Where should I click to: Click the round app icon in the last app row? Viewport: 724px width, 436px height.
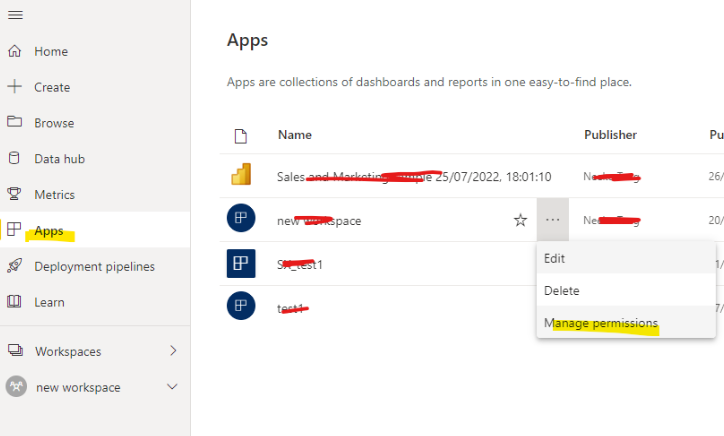(241, 305)
